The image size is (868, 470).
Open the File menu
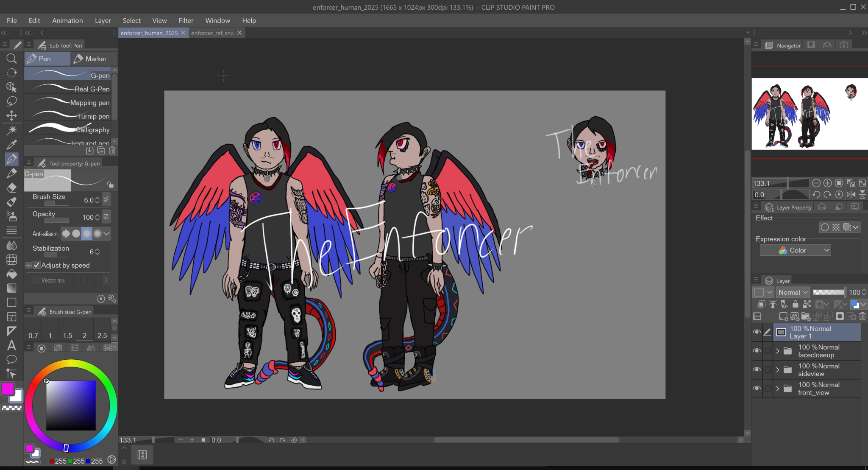[12, 20]
